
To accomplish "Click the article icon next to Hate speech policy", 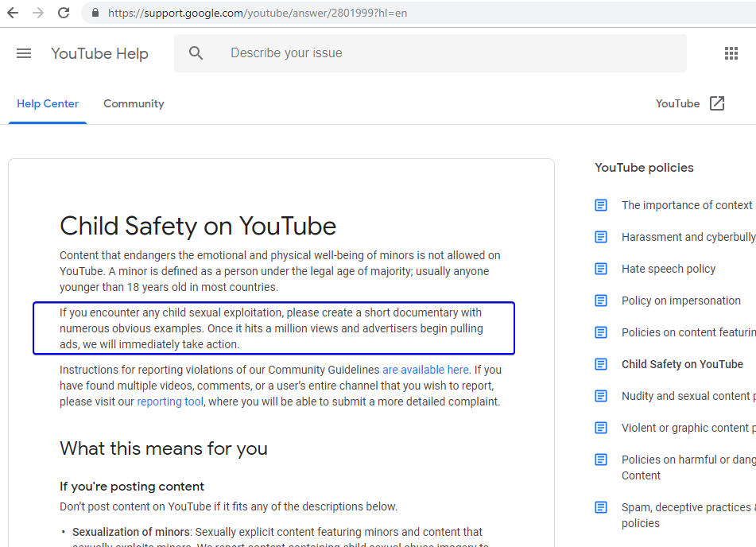I will click(601, 269).
